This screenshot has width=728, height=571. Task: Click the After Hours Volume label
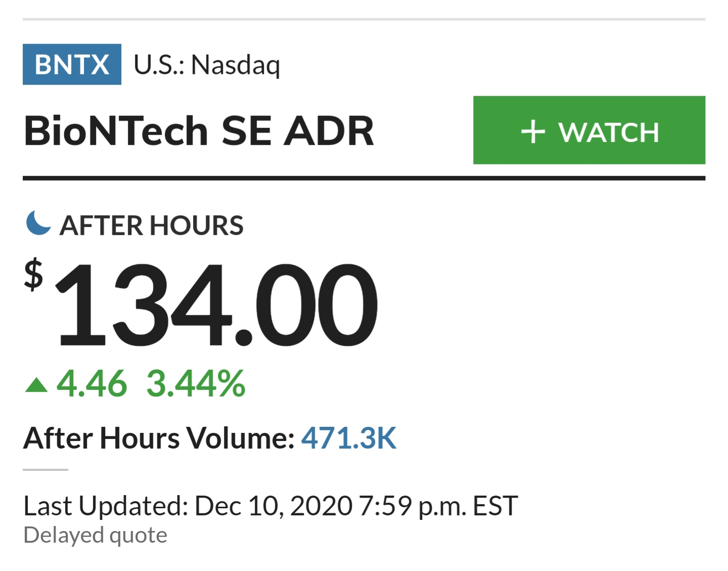click(x=159, y=438)
